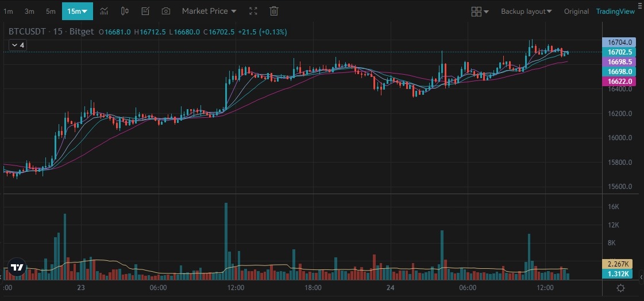Switch to the 5m timeframe
Screen dimensions: 644x301
pos(51,11)
